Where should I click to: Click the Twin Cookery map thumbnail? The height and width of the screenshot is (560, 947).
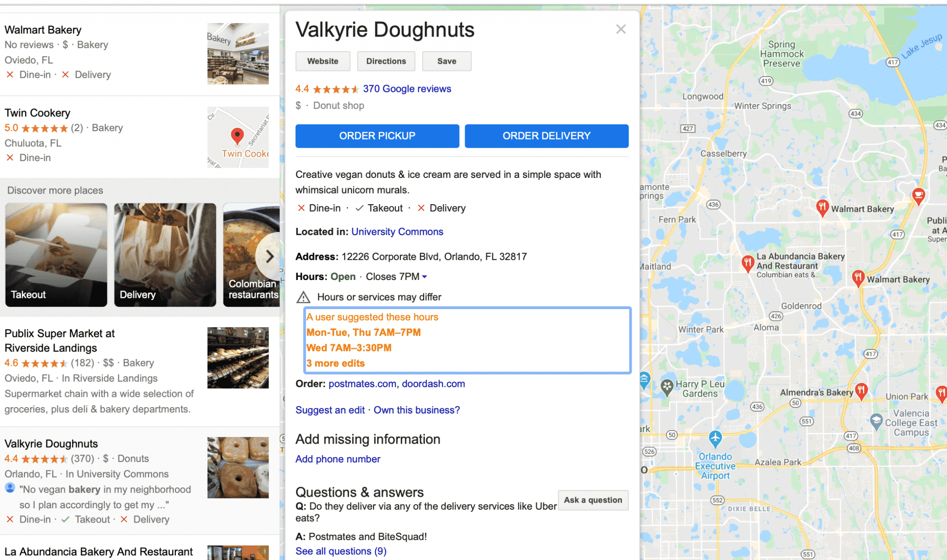point(238,137)
